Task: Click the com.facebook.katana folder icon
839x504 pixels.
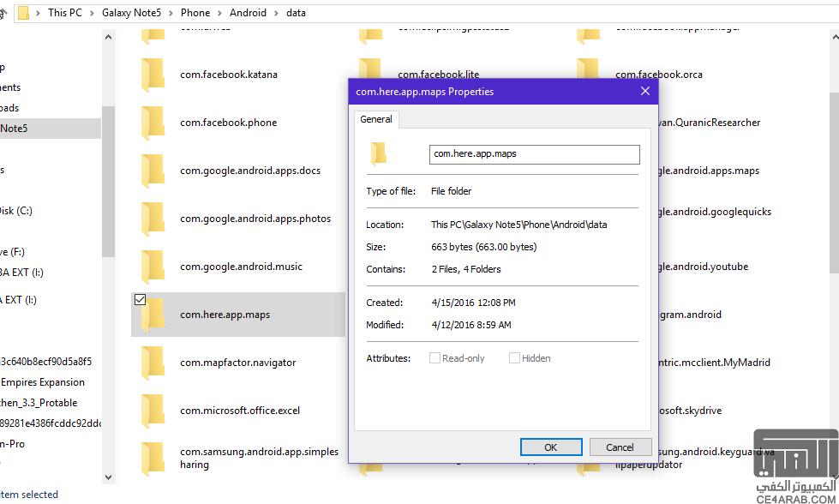Action: [x=153, y=75]
